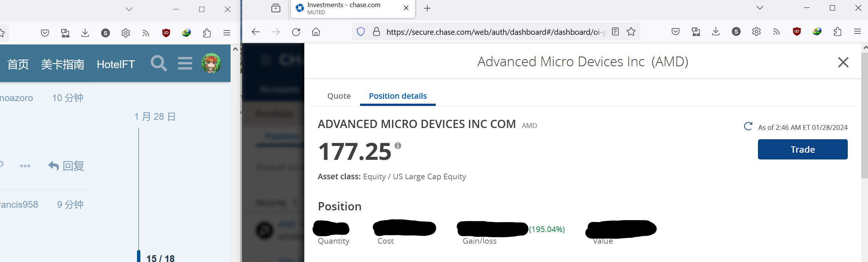868x262 pixels.
Task: Expand the list all tabs chevron
Action: click(760, 8)
